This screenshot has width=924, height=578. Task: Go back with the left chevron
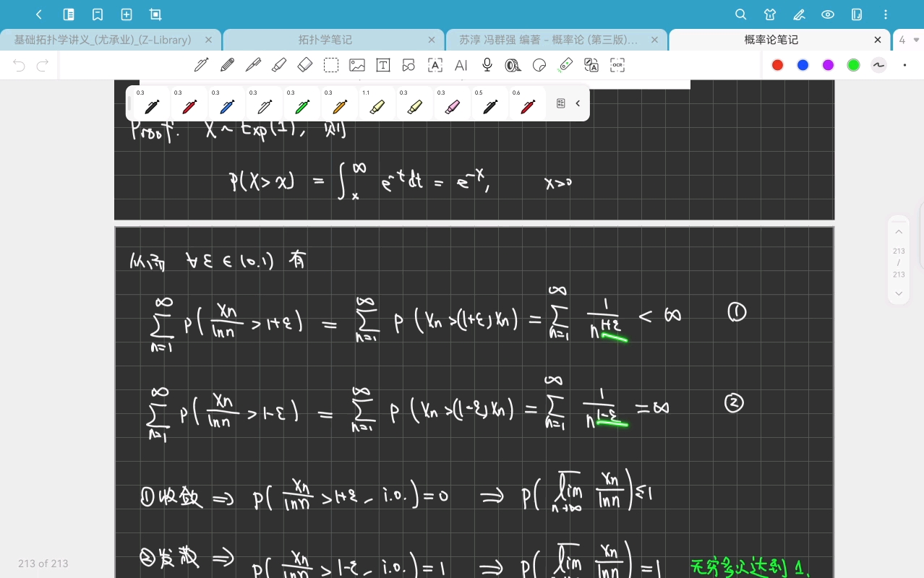(x=39, y=14)
